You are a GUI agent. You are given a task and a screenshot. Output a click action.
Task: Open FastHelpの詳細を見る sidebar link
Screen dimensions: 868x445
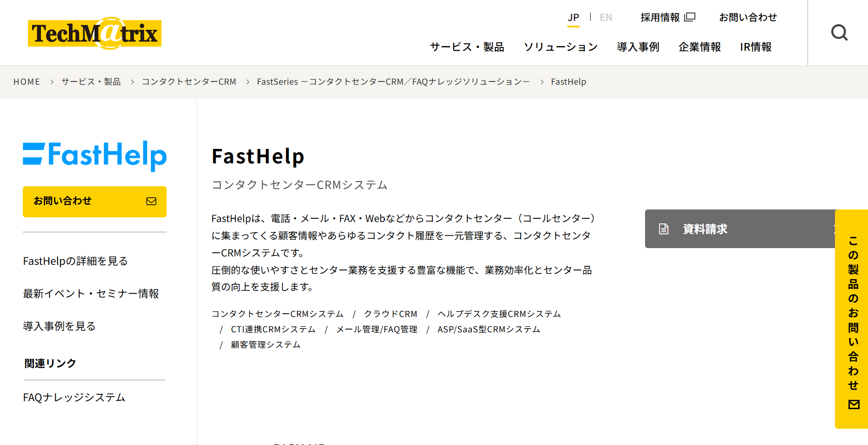[x=75, y=261]
